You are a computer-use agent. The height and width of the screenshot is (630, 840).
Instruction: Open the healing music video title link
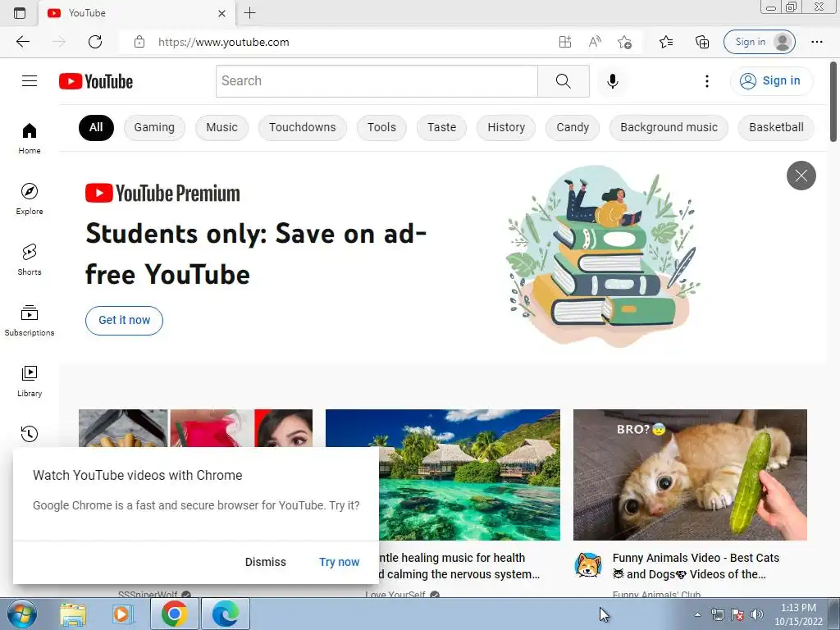[x=459, y=566]
